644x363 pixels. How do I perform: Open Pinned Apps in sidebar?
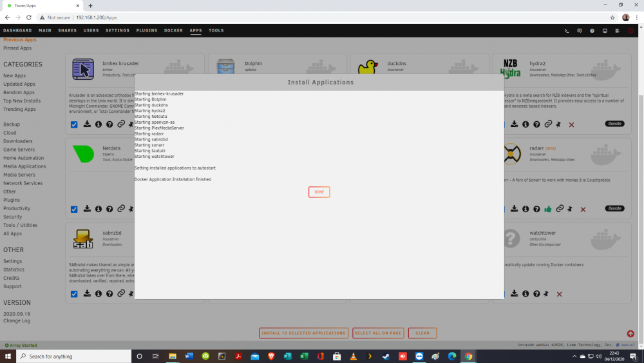[17, 48]
